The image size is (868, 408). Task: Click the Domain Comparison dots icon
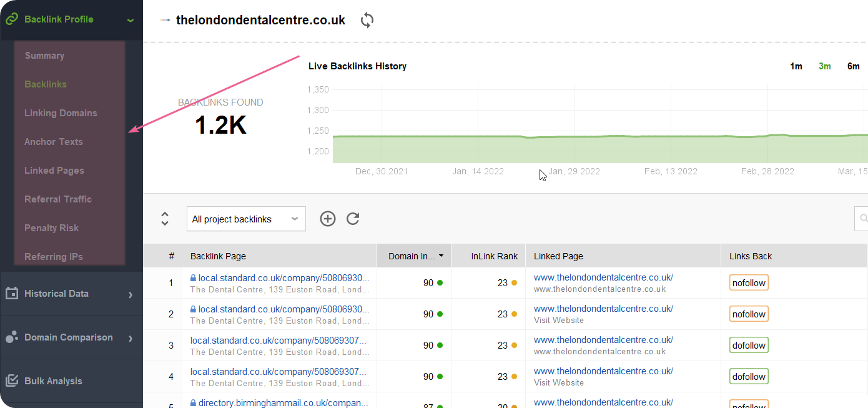[x=11, y=337]
